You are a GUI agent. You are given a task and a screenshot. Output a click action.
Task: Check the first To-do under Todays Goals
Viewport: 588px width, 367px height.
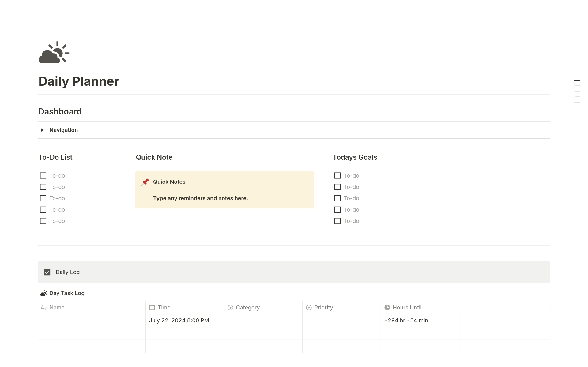337,175
